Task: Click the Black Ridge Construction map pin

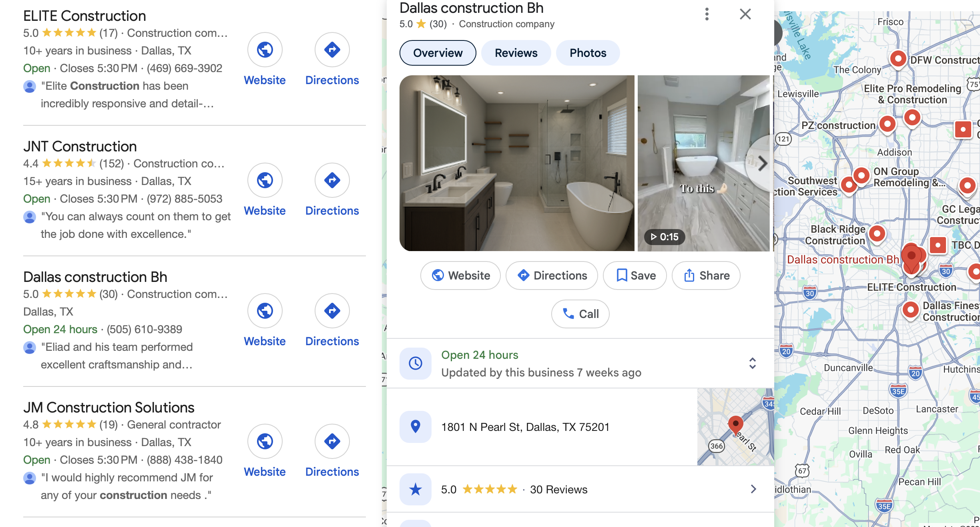Action: point(877,233)
